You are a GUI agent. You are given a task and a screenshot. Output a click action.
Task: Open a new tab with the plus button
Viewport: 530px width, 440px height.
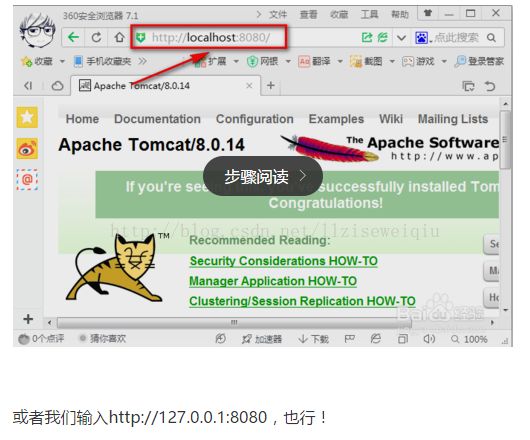[270, 85]
